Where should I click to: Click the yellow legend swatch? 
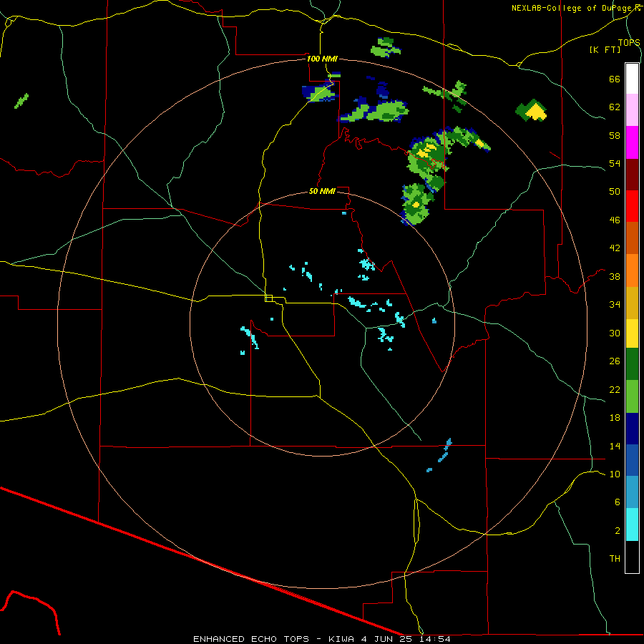coord(632,333)
